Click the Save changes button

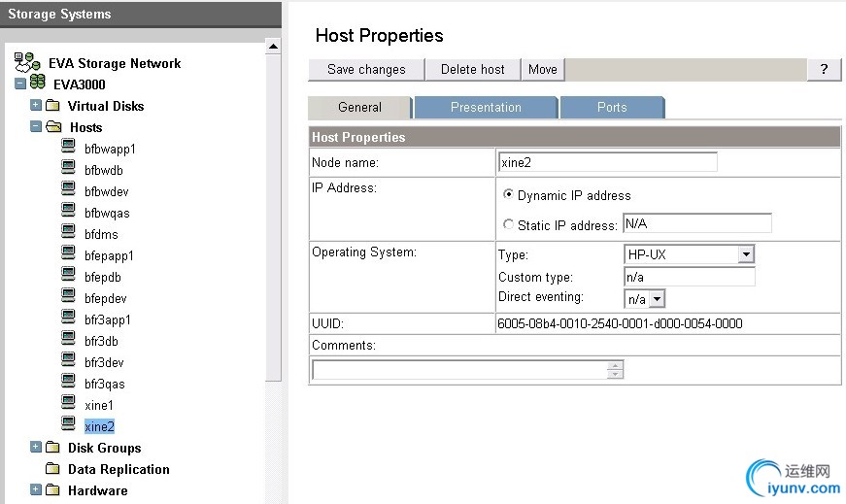coord(366,70)
